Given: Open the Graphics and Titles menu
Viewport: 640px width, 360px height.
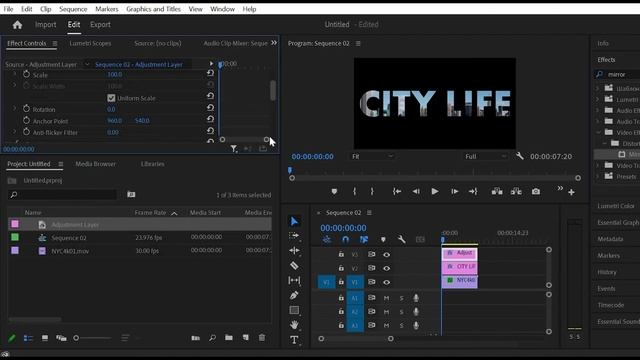Looking at the screenshot, I should 153,9.
